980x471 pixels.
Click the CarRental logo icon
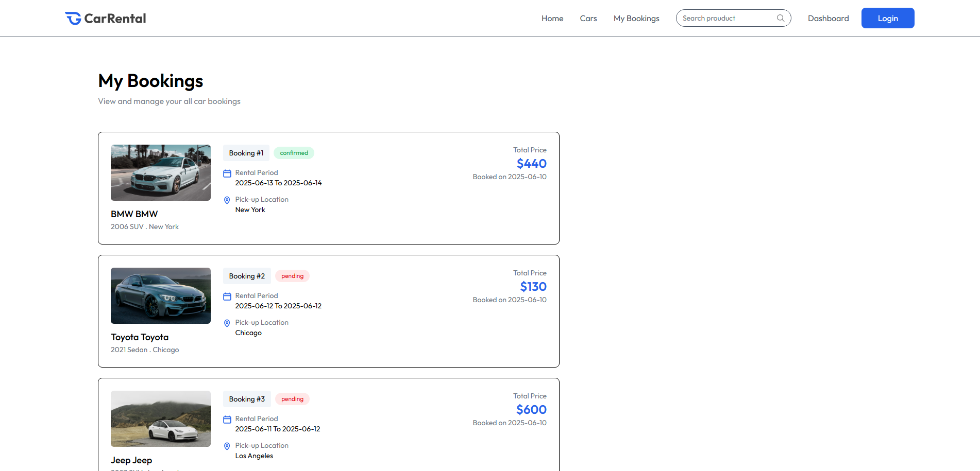tap(72, 18)
